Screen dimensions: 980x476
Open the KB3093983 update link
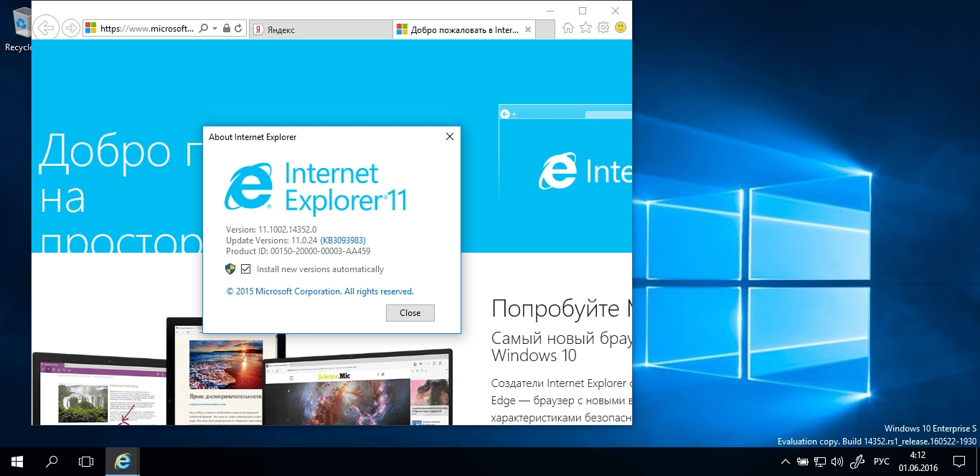(343, 241)
